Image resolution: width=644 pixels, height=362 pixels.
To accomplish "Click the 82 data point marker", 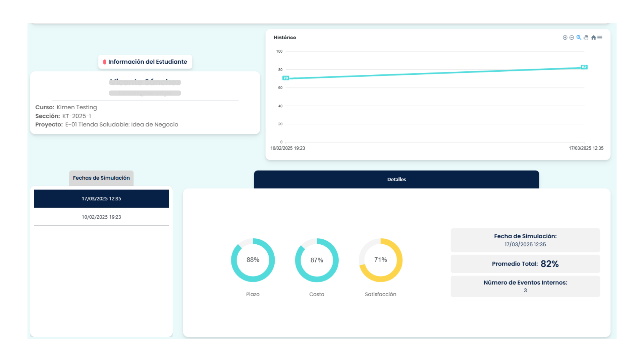I will [x=584, y=67].
